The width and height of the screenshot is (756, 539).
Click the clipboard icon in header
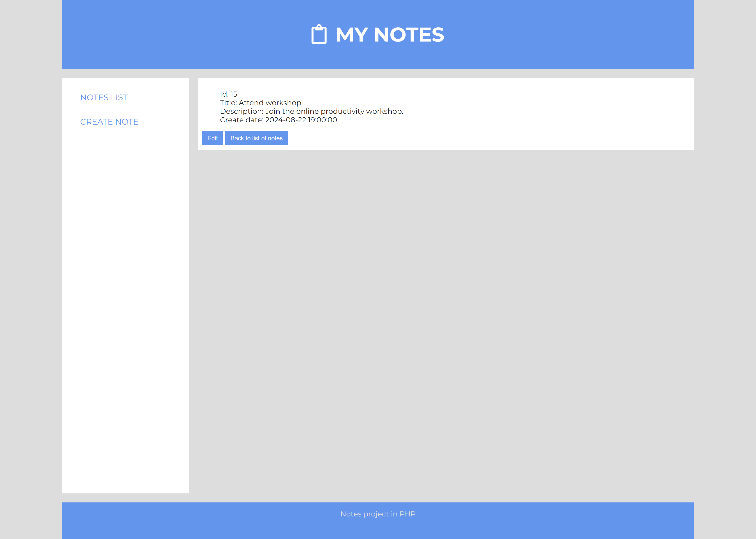[x=319, y=35]
